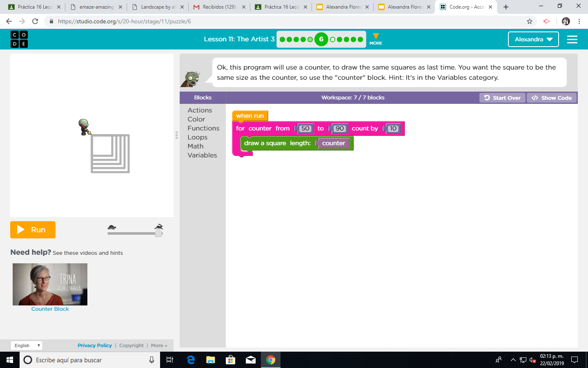
Task: Click the Start Over button
Action: (502, 98)
